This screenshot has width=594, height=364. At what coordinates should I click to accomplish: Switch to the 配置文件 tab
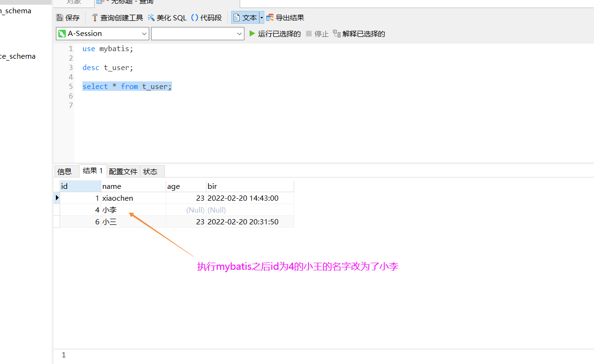click(123, 171)
